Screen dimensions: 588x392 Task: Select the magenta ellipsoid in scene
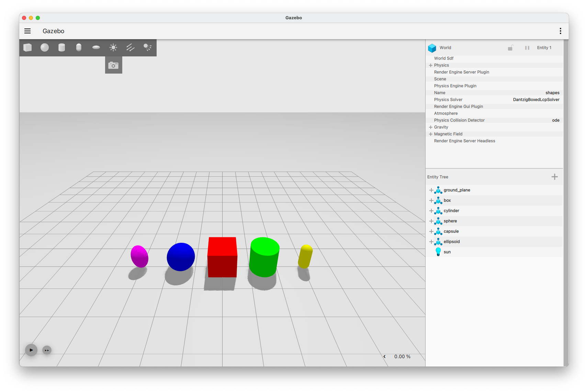coord(139,256)
